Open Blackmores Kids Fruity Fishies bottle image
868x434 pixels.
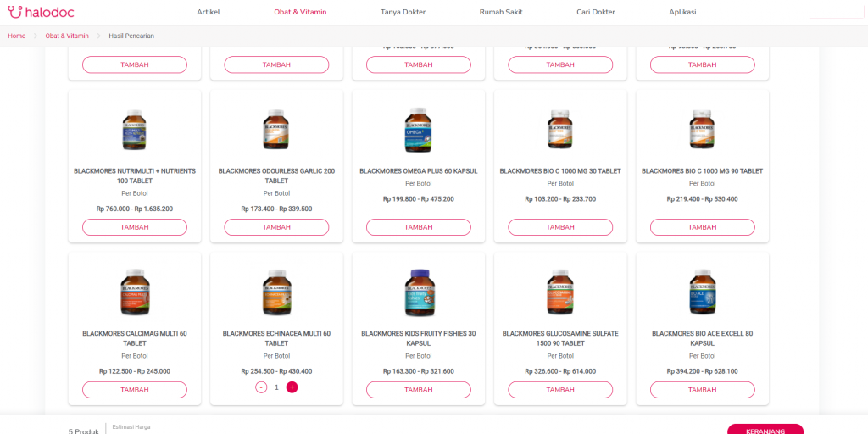point(418,292)
